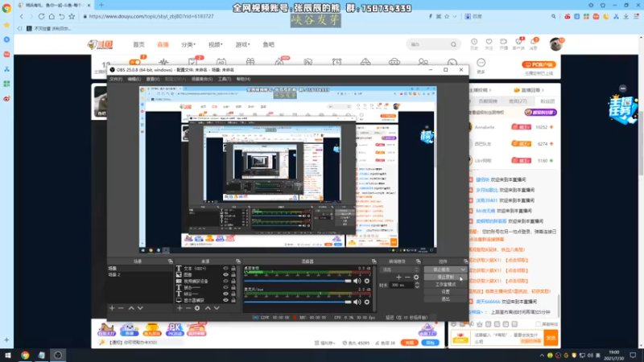Click the orange 发送 chat button
644x362 pixels.
(x=551, y=338)
